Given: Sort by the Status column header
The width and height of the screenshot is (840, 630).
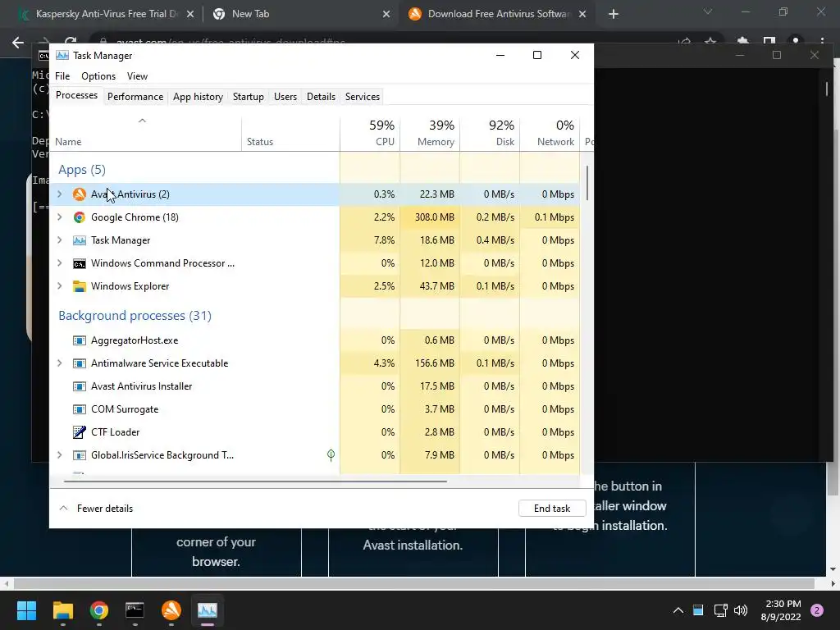Looking at the screenshot, I should [x=291, y=134].
